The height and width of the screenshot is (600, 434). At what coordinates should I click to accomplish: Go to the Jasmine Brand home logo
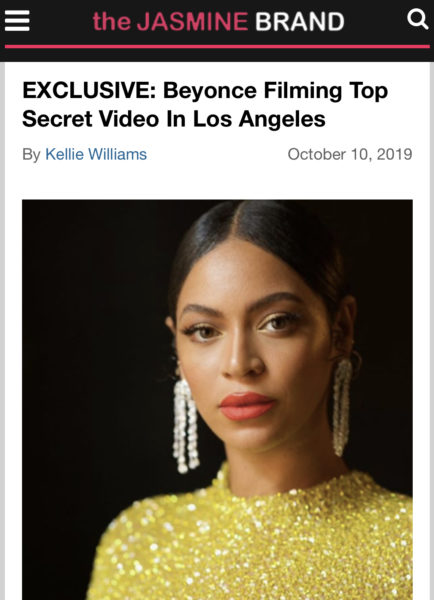click(x=219, y=21)
